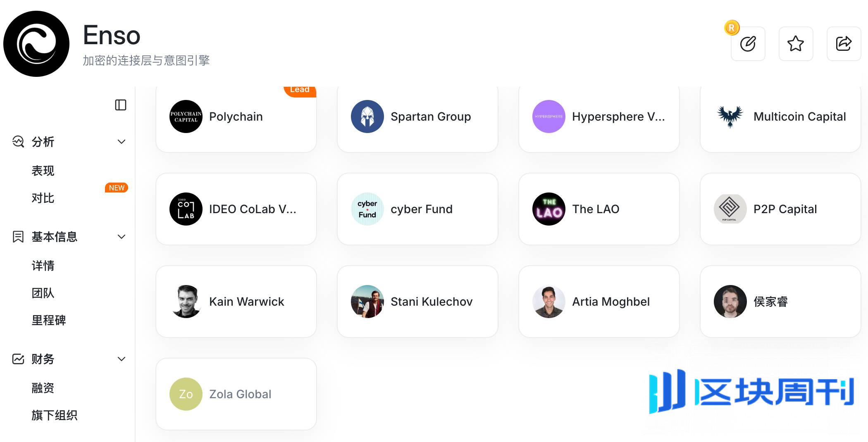Image resolution: width=868 pixels, height=442 pixels.
Task: Click Stani Kulechov's avatar photo
Action: coord(367,302)
